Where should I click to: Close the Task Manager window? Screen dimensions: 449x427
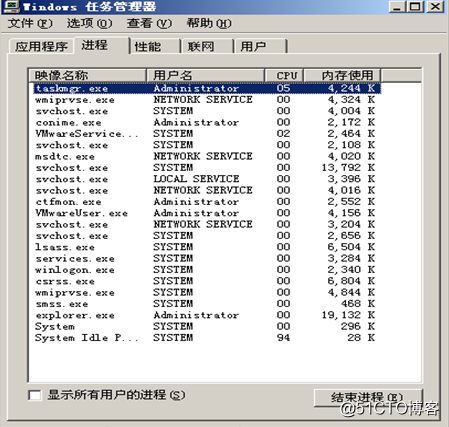(x=435, y=7)
